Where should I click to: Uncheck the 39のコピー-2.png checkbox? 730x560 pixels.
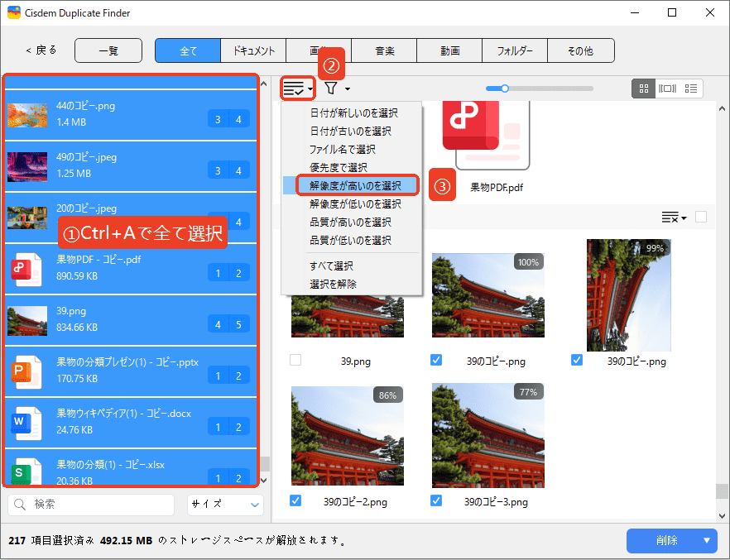(296, 500)
